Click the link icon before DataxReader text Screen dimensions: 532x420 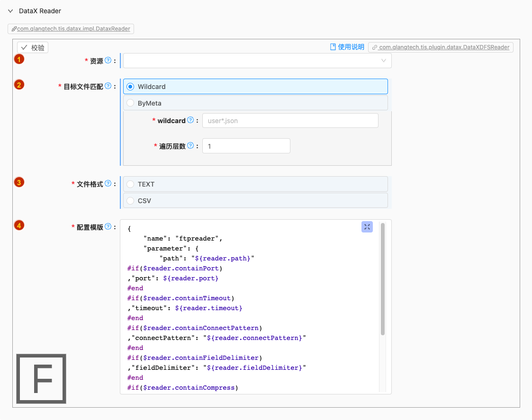pyautogui.click(x=14, y=29)
